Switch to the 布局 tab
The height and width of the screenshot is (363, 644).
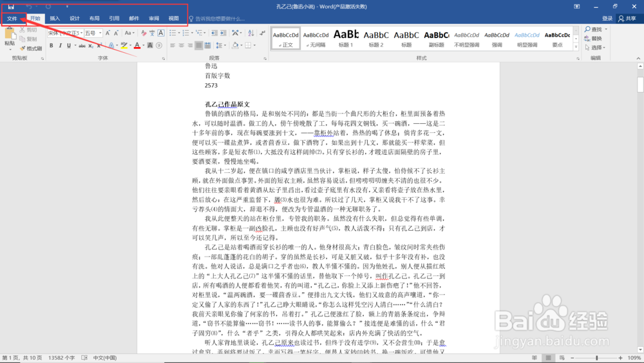[94, 19]
